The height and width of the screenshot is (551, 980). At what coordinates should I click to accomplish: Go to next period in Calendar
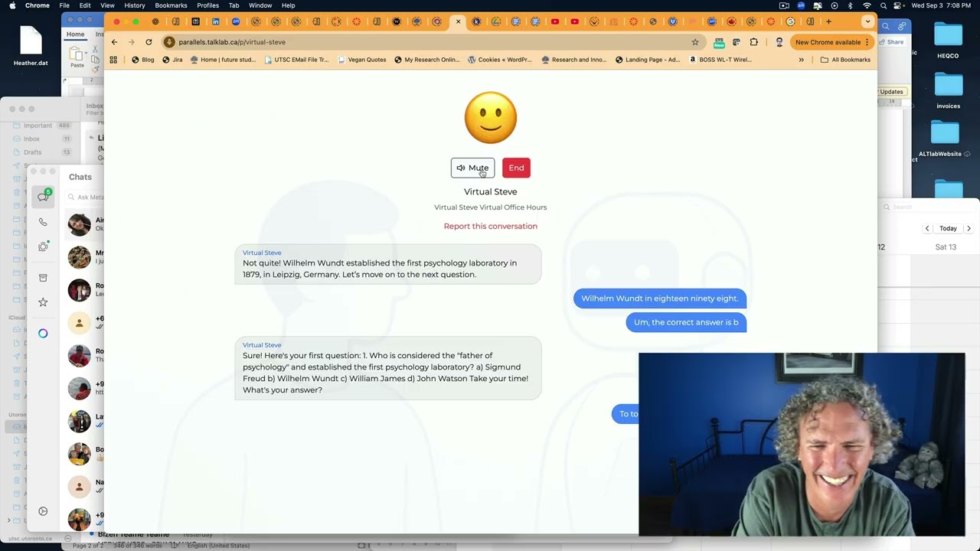969,228
